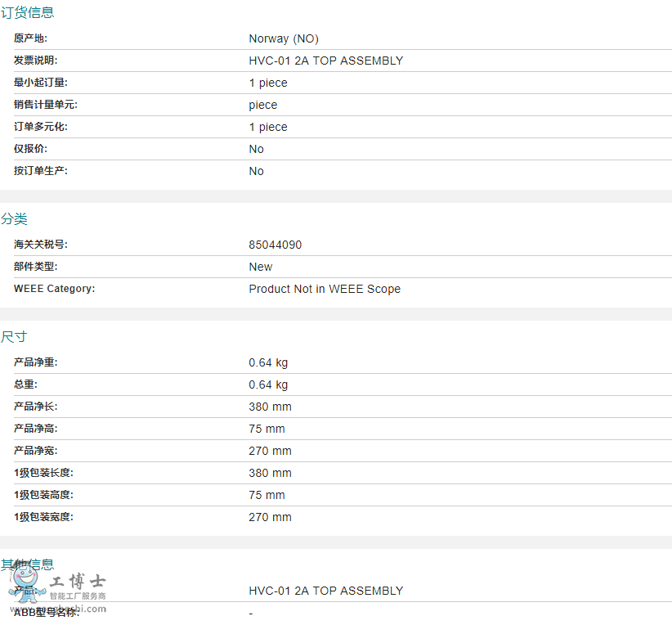
Task: Click the 发票说明 HVC-01 2A TOP ASSEMBLY value
Action: [325, 61]
